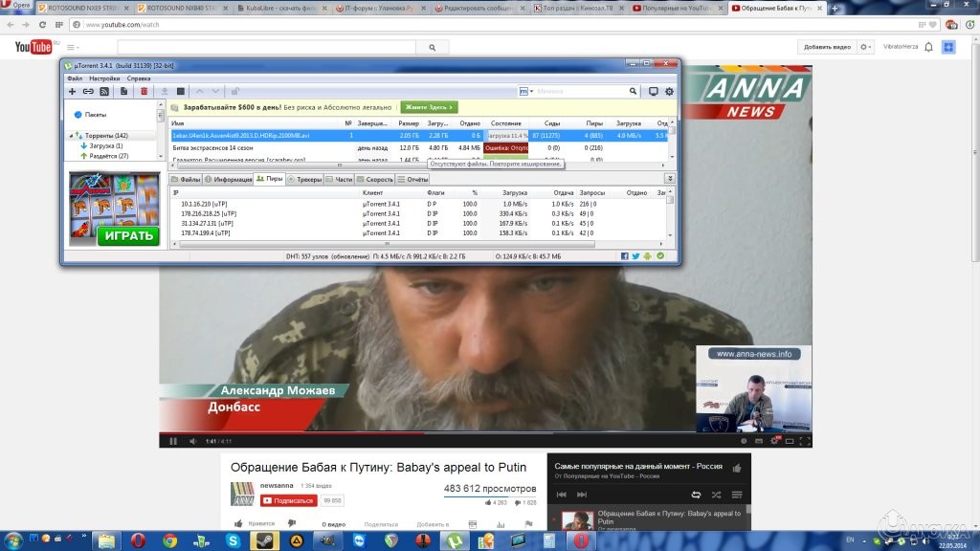Screen dimensions: 980x551
Task: Move torrent down in queue
Action: (215, 91)
